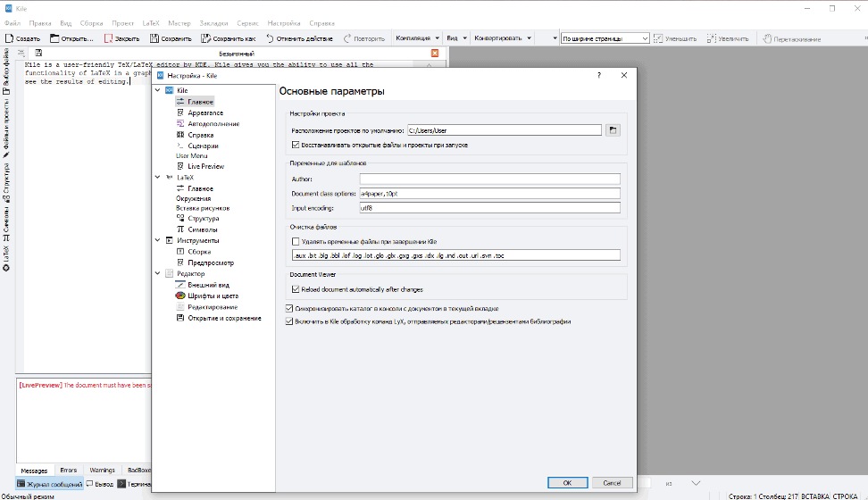Collapse the LaTeX tree section

[x=158, y=177]
